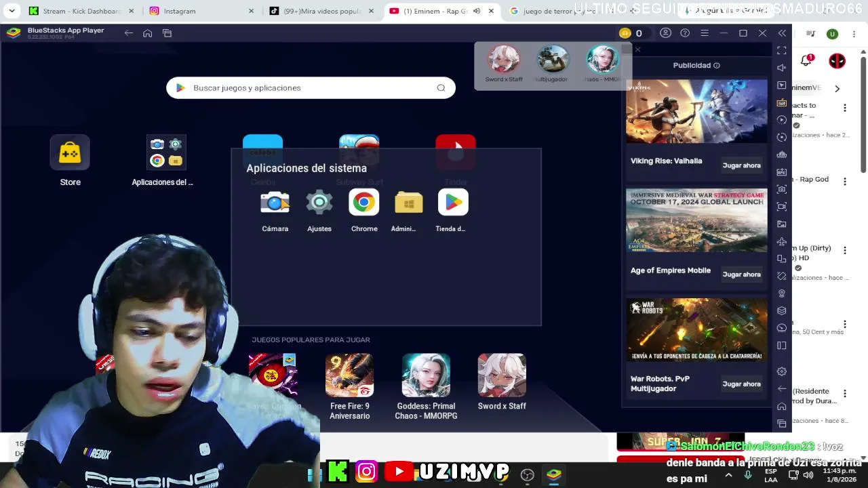Open the BlueStacks help question icon

(685, 33)
